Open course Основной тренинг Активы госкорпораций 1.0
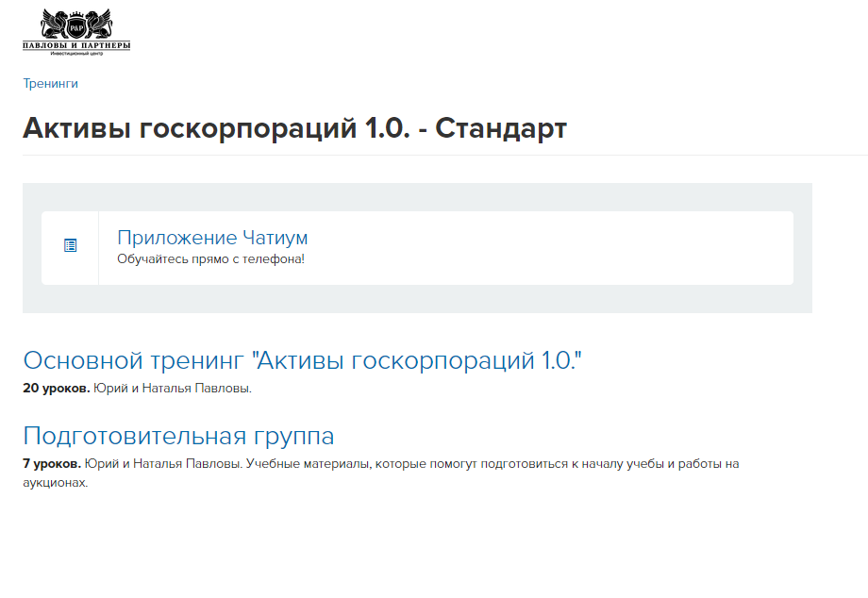The image size is (868, 598). tap(304, 359)
